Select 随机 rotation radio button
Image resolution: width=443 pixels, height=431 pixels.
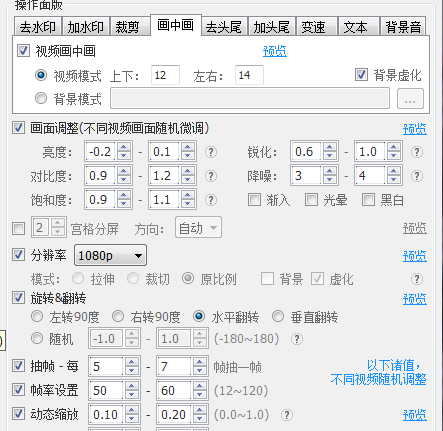[37, 339]
